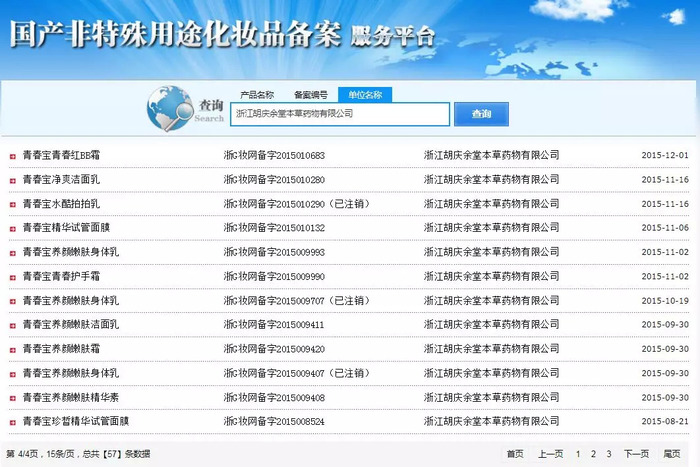Go to 首页 in the pagination
The width and height of the screenshot is (700, 467).
point(515,454)
